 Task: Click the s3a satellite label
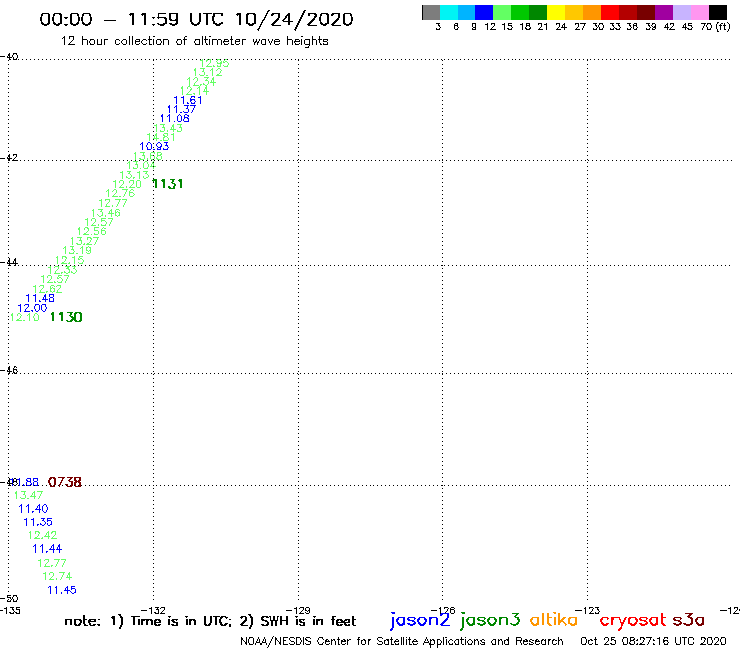tap(688, 620)
